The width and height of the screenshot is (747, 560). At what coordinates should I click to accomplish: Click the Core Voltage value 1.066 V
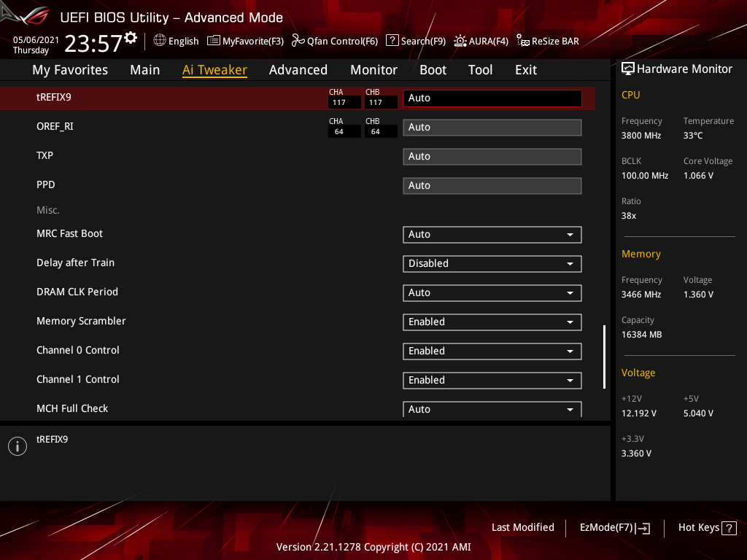(698, 176)
